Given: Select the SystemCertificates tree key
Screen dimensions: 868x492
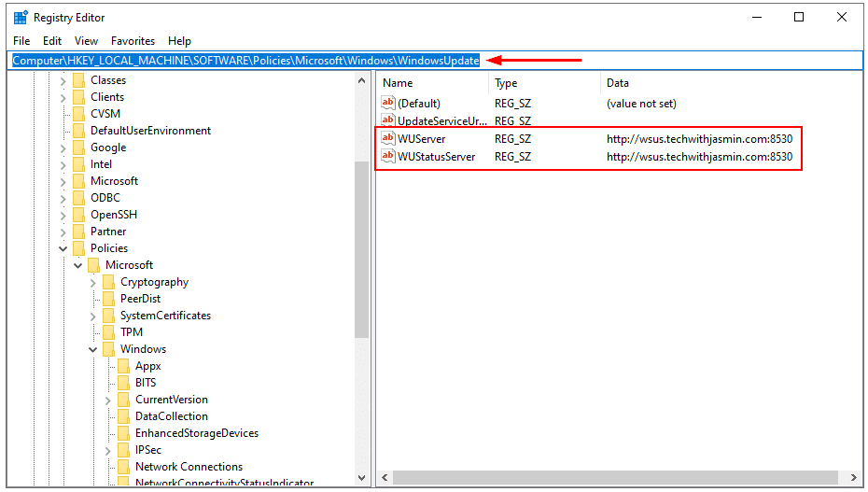Looking at the screenshot, I should coord(165,316).
